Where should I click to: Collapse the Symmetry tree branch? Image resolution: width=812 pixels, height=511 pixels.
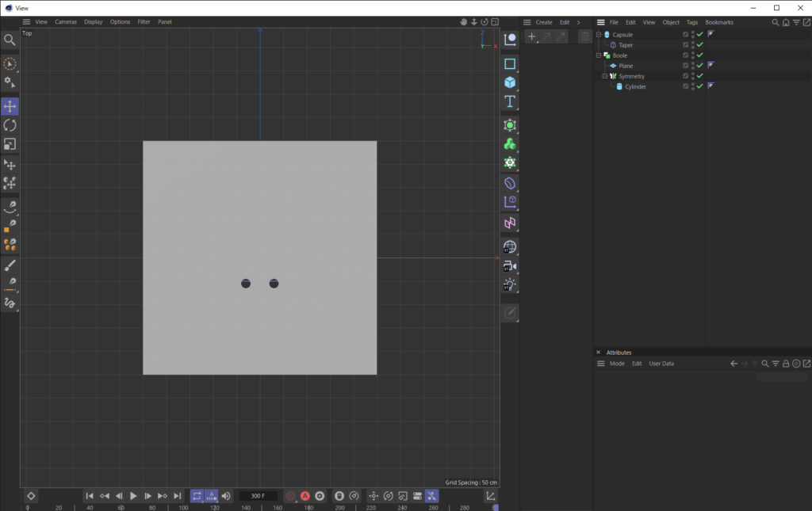tap(605, 76)
